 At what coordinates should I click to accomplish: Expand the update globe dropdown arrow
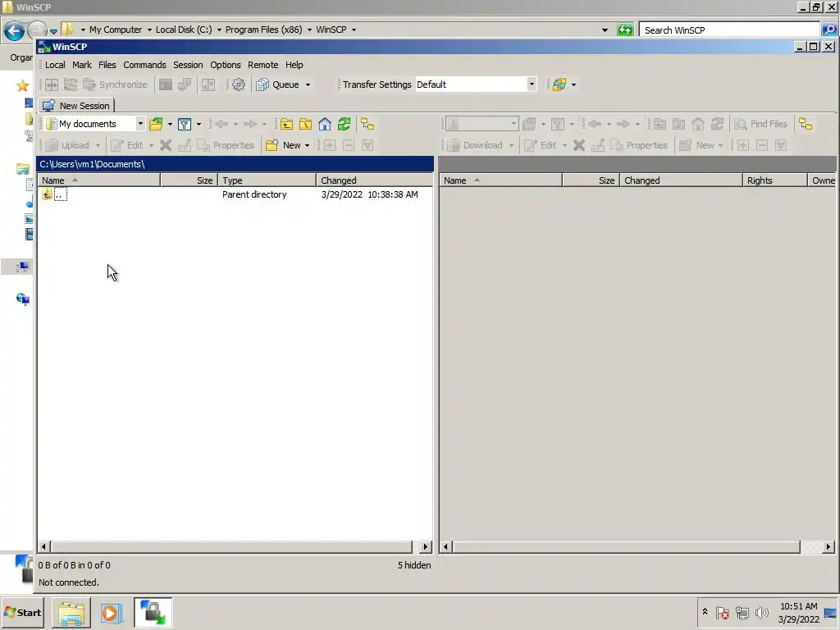pos(573,84)
